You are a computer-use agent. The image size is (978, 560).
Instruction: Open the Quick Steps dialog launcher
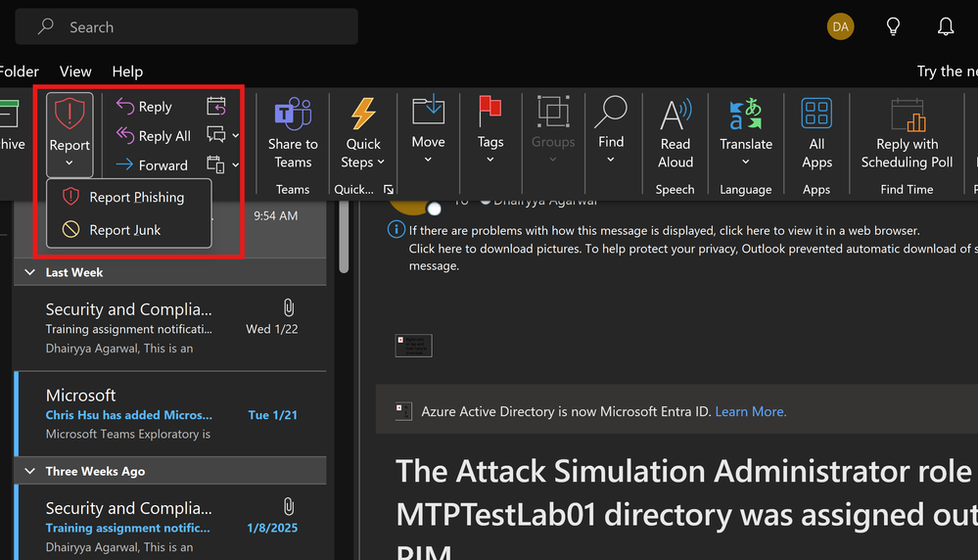click(x=389, y=190)
